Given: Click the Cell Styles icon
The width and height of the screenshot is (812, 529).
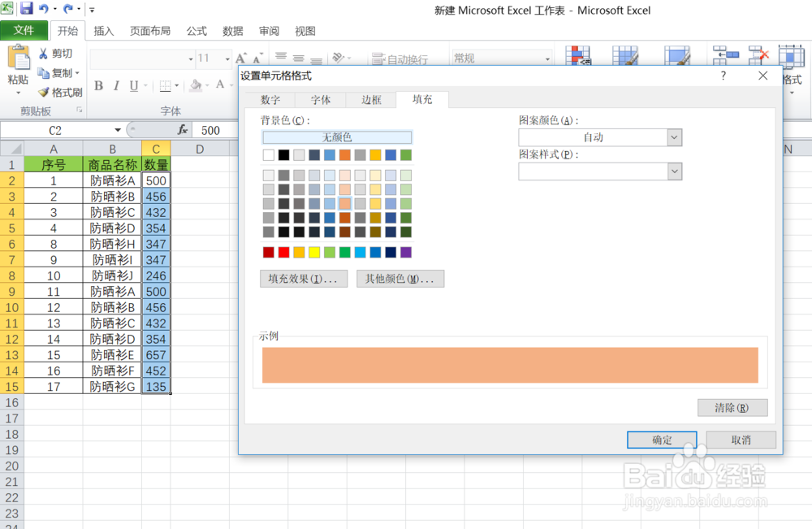Looking at the screenshot, I should [x=677, y=55].
